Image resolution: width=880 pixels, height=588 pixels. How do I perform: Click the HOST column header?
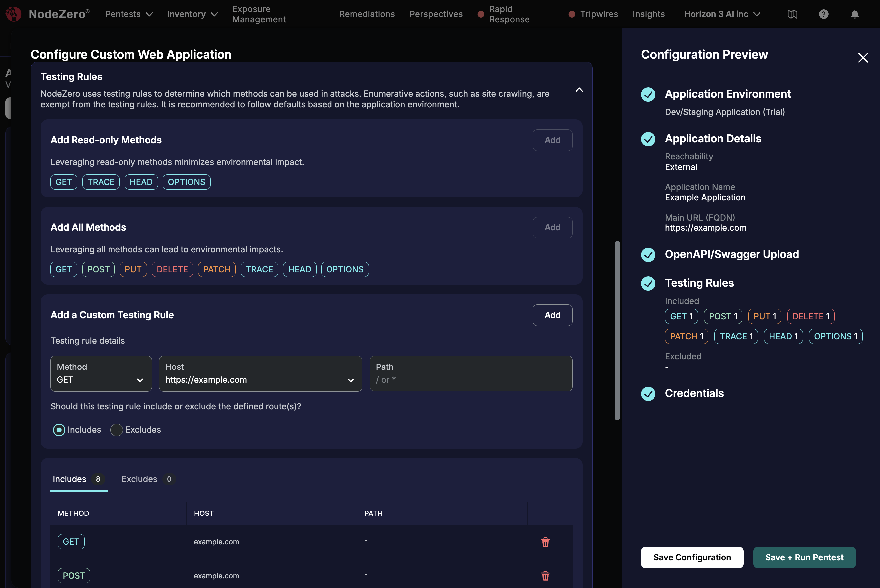pos(204,513)
